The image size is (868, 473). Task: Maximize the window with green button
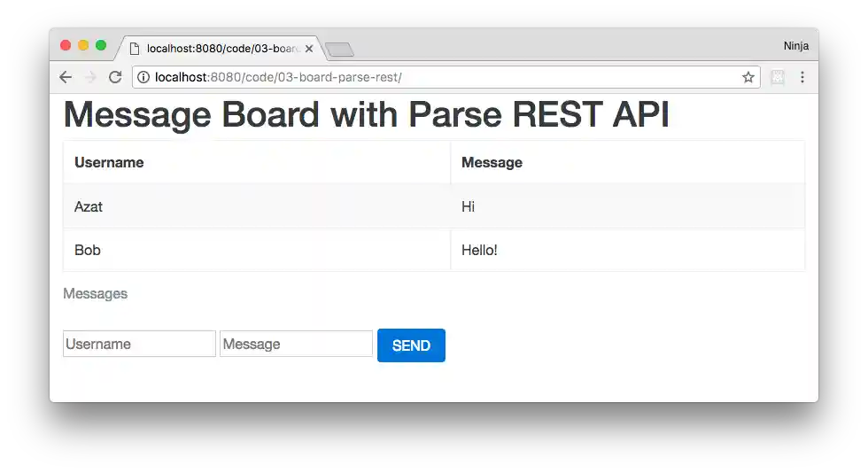coord(101,45)
